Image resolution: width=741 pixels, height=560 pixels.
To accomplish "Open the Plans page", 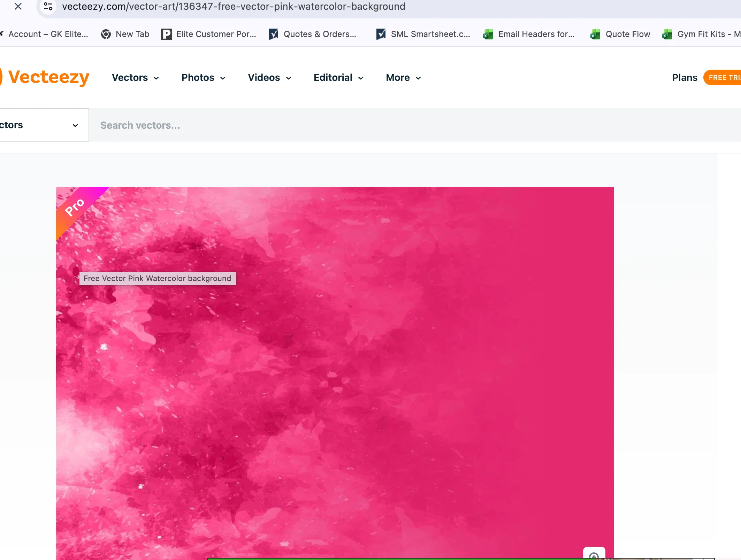I will [685, 77].
